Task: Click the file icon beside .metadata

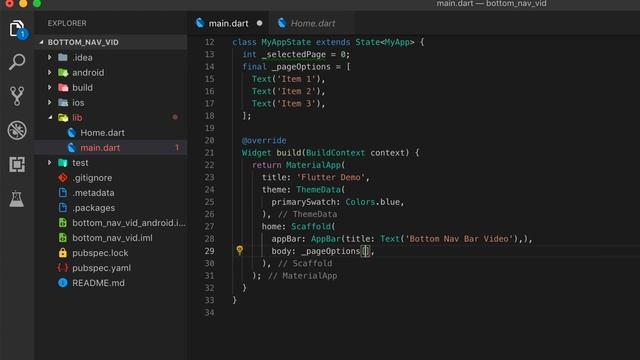Action: tap(63, 193)
